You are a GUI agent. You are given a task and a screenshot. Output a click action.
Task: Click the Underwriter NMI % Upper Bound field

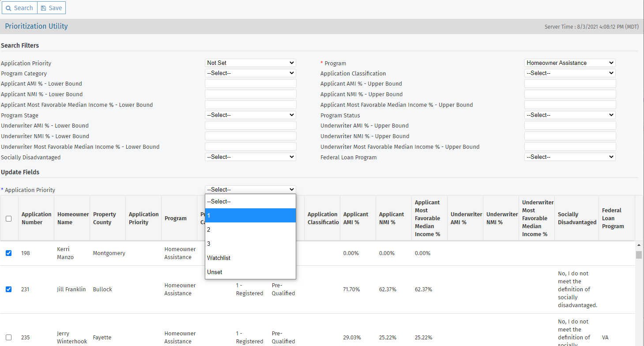(569, 136)
